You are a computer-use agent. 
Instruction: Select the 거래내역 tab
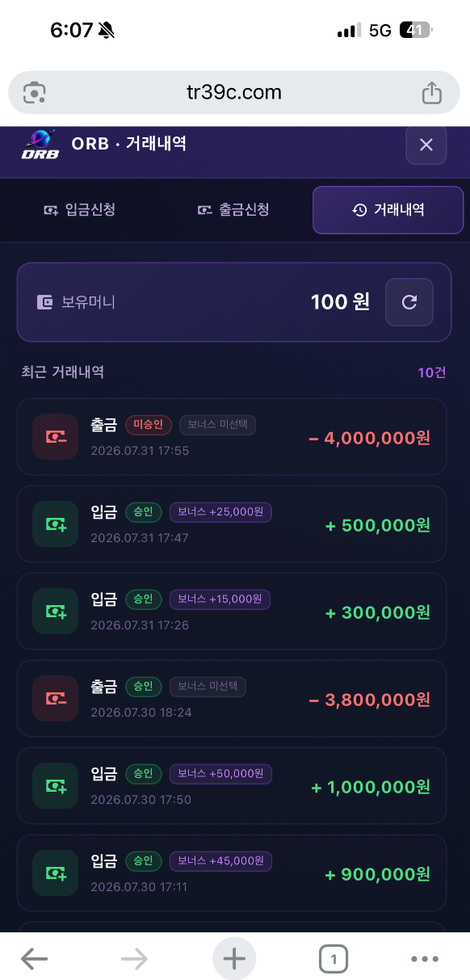pos(388,210)
